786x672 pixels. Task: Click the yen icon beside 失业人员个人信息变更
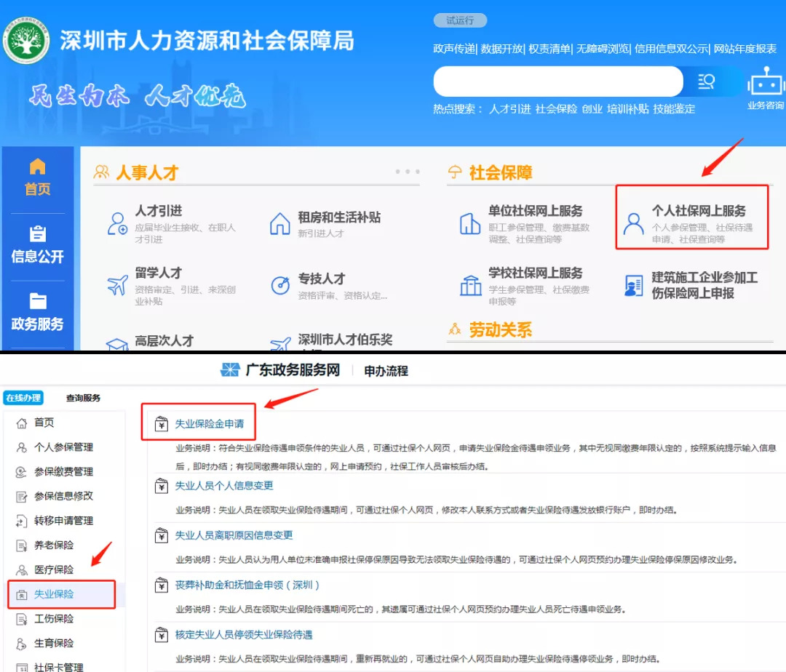(x=162, y=486)
